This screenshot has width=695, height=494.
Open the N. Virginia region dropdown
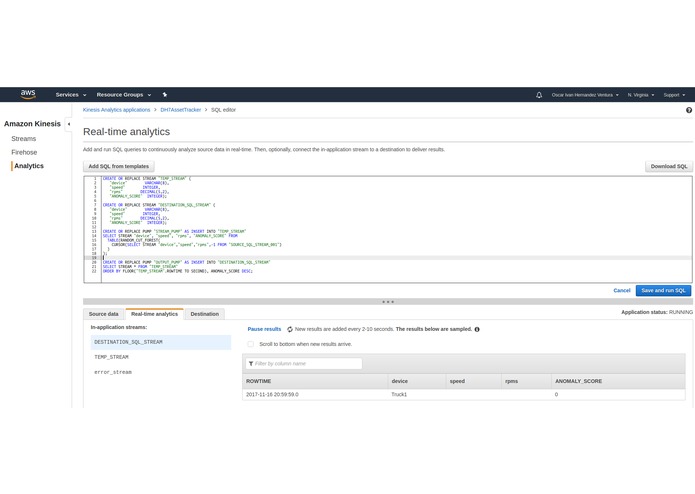click(x=640, y=95)
